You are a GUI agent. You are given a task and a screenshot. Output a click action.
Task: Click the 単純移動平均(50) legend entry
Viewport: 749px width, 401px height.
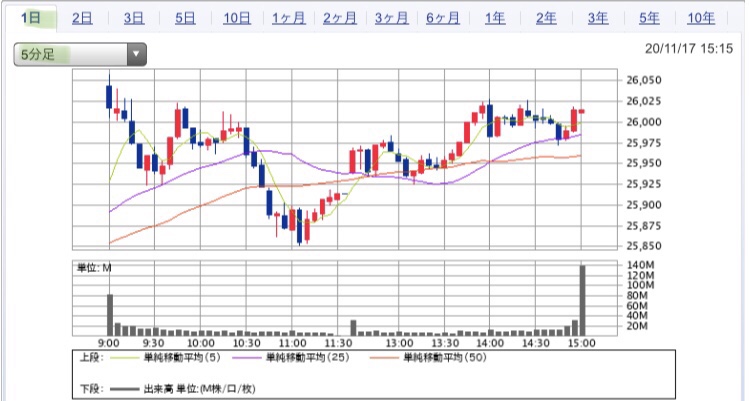[x=428, y=358]
